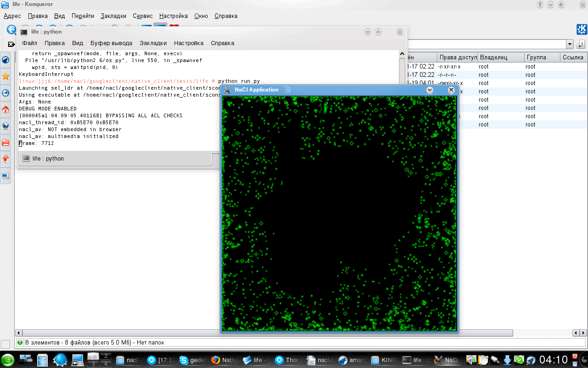Image resolution: width=588 pixels, height=368 pixels.
Task: Select virtual desktop 4 in the pager
Action: click(x=106, y=364)
